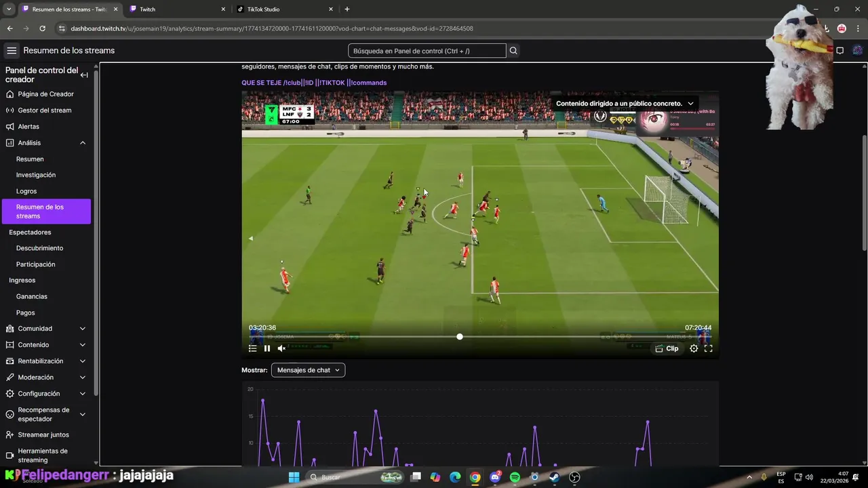
Task: Click the end time 07:20:44 label
Action: tap(698, 327)
